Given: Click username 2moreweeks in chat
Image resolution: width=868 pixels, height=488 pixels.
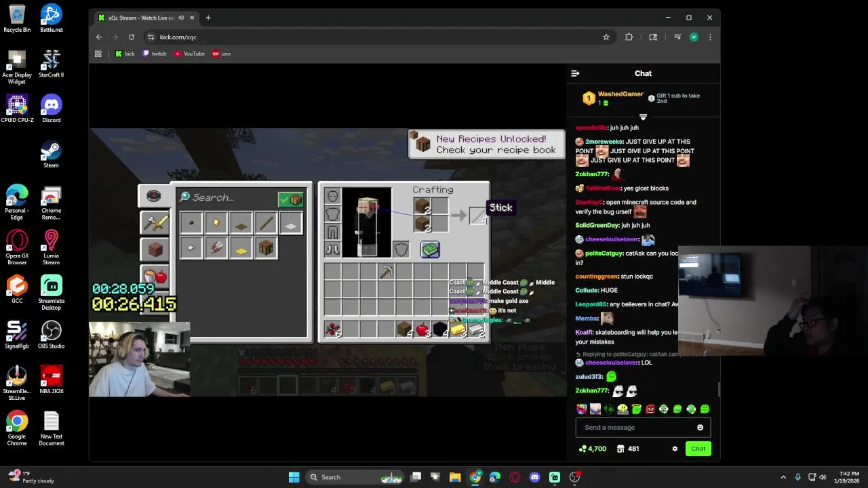Looking at the screenshot, I should pyautogui.click(x=604, y=142).
